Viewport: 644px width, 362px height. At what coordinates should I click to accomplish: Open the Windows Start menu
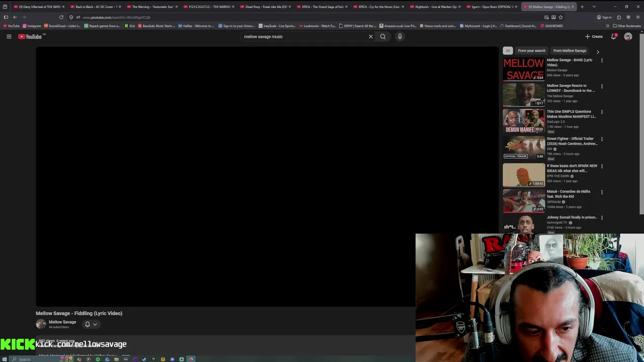5,359
